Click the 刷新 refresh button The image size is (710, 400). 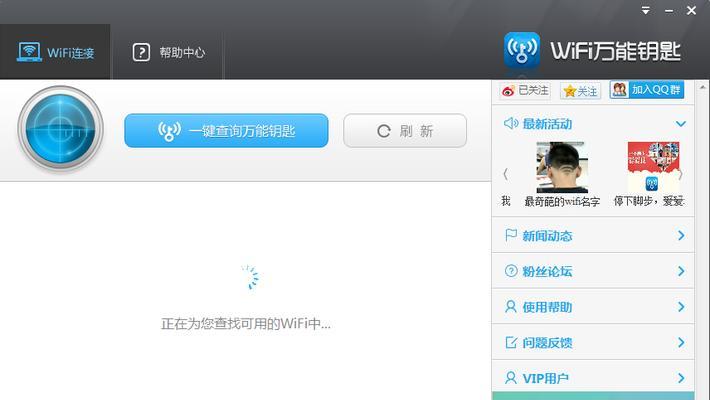tap(405, 130)
